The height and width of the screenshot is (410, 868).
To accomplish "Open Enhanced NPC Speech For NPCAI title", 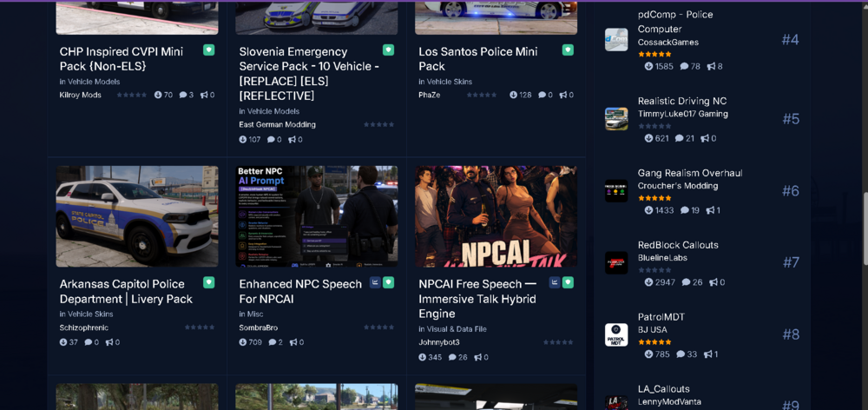I will click(x=300, y=292).
